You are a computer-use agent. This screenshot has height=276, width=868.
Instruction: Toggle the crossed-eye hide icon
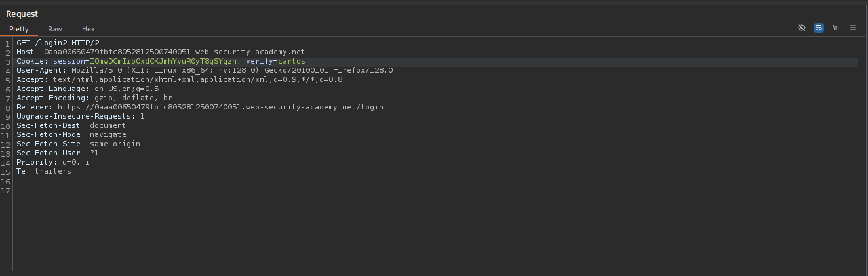[801, 28]
